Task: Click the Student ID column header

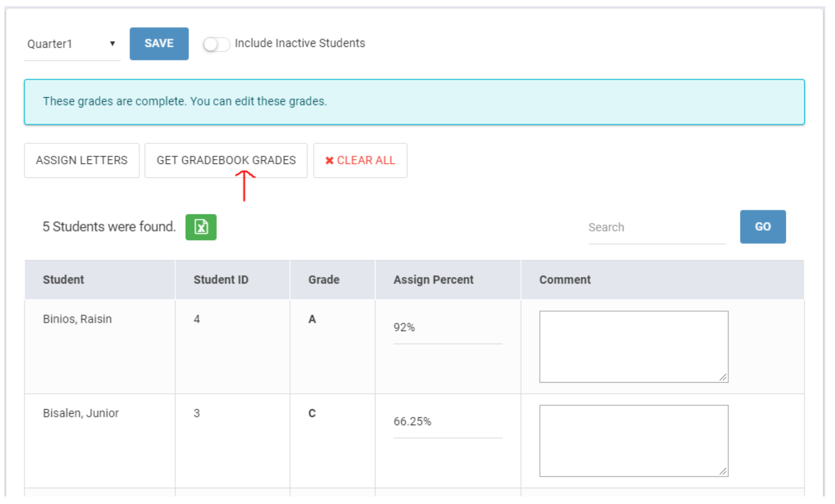Action: point(221,280)
